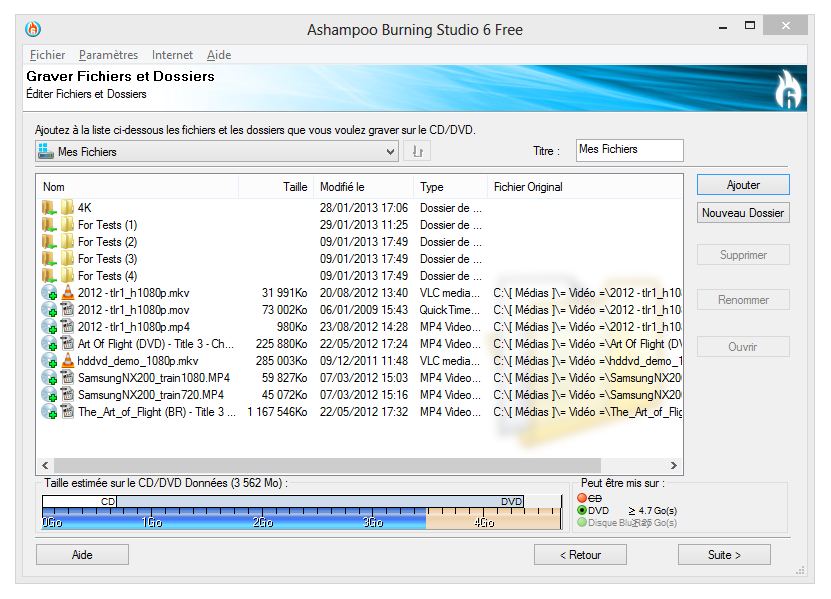Click the Supprimer button
The width and height of the screenshot is (831, 599).
click(743, 254)
